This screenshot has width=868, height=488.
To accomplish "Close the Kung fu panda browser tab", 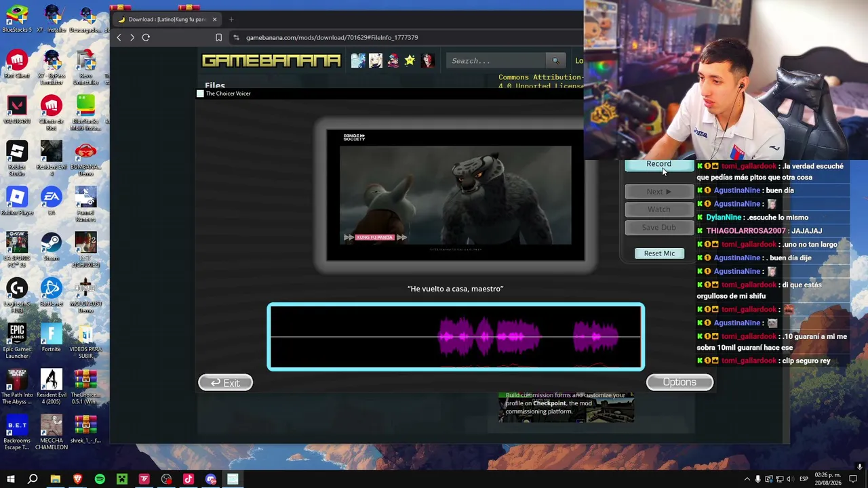I will [x=214, y=20].
